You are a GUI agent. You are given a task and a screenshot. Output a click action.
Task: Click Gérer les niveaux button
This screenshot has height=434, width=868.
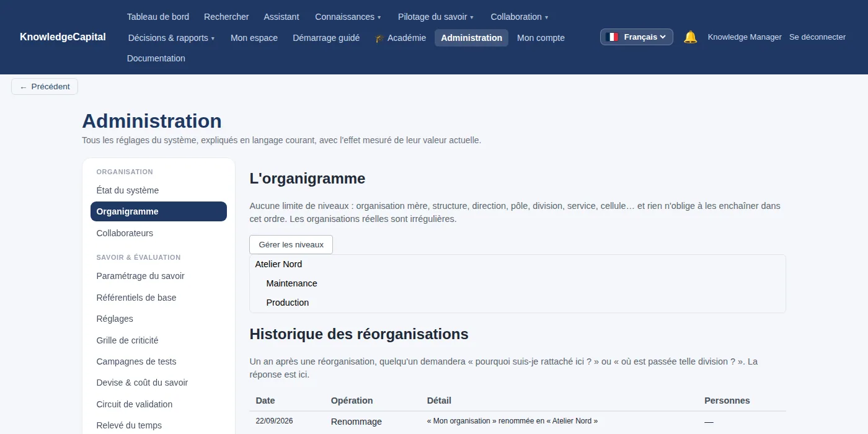[291, 244]
